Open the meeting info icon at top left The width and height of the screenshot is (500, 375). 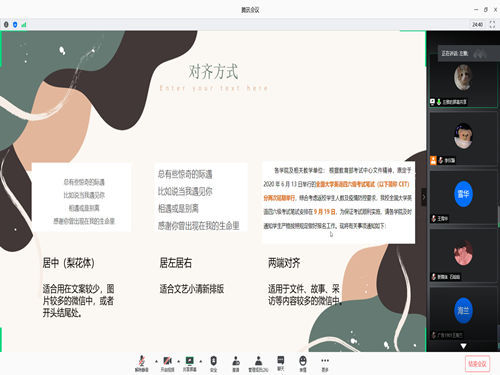(6, 25)
